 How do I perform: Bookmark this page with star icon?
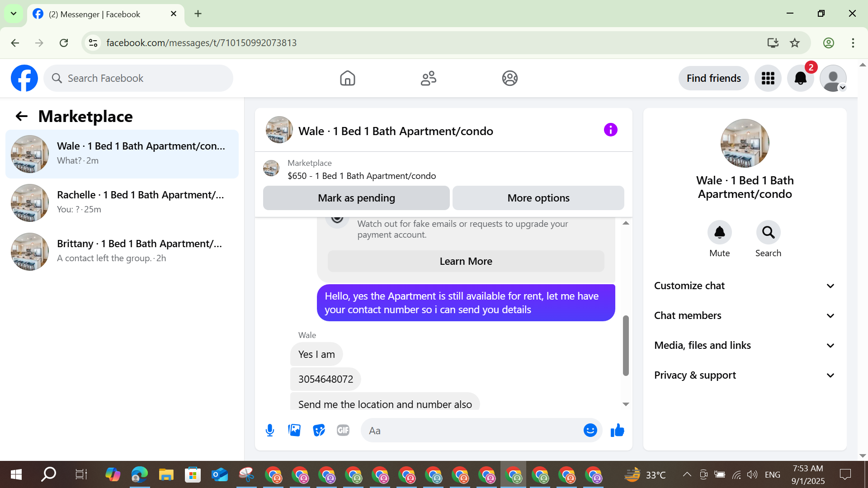click(795, 43)
